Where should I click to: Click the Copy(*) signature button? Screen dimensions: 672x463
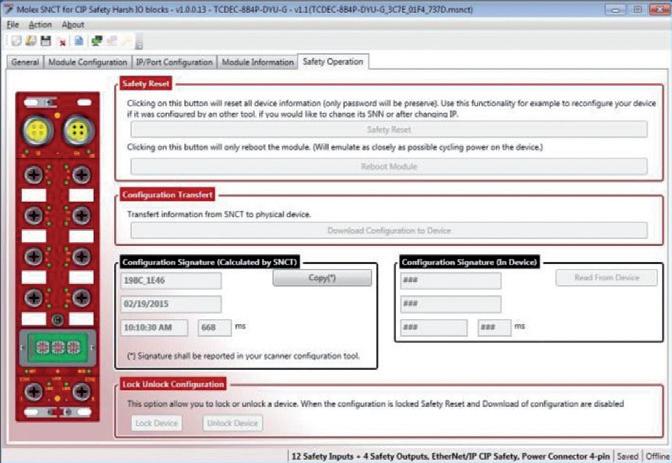pyautogui.click(x=322, y=278)
